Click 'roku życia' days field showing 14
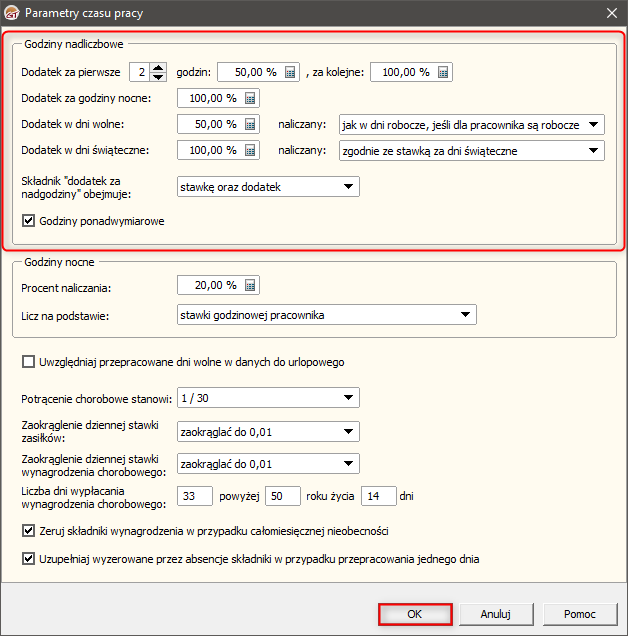628x636 pixels. [x=379, y=496]
